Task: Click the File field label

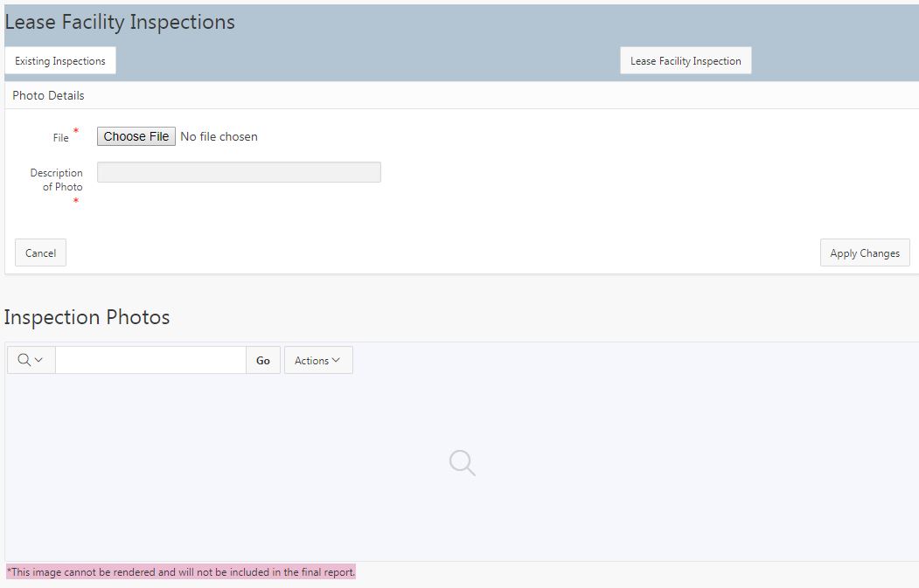Action: click(x=60, y=138)
